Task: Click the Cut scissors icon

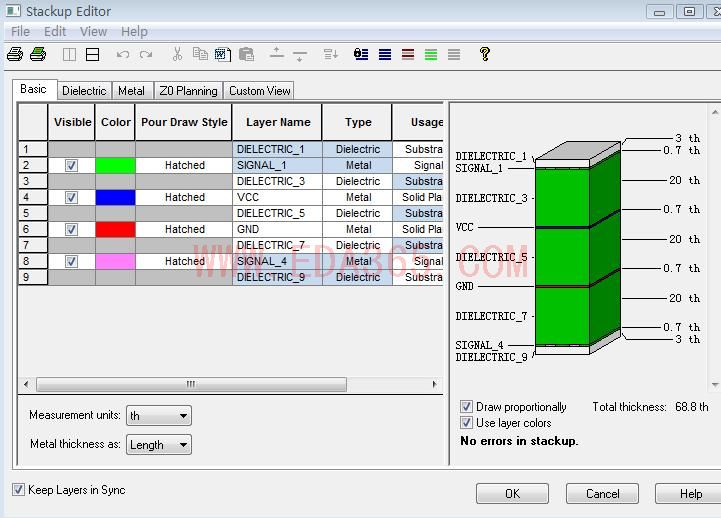Action: [x=177, y=54]
